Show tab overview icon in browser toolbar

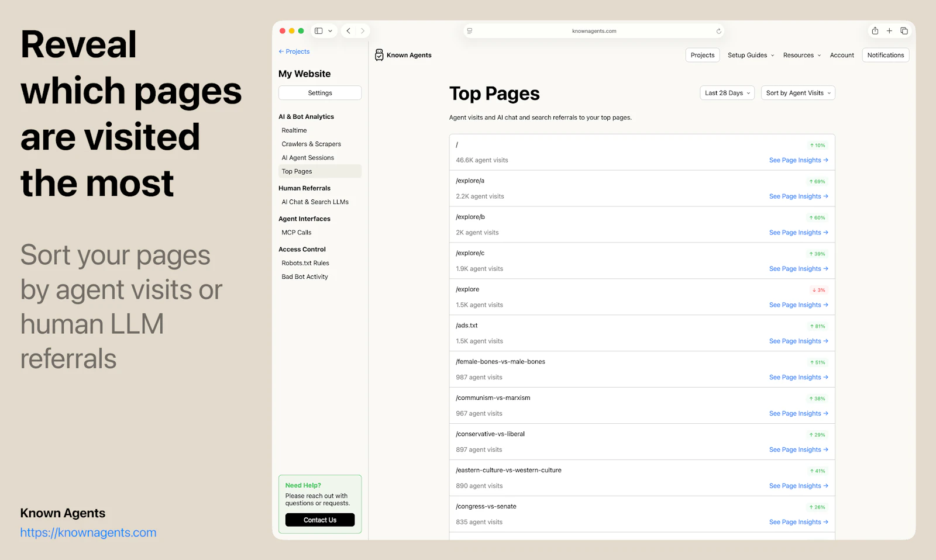(904, 31)
